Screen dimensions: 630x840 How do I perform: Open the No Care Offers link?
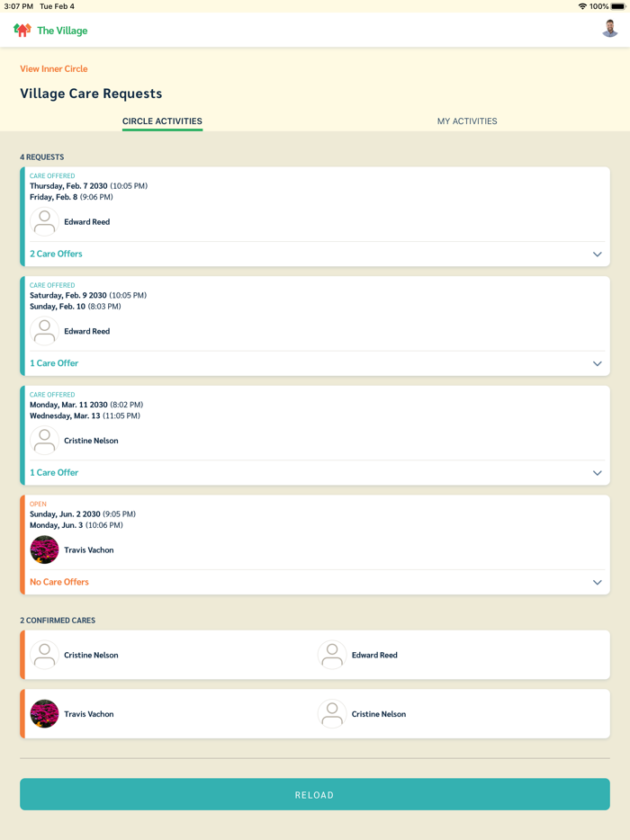coord(59,582)
